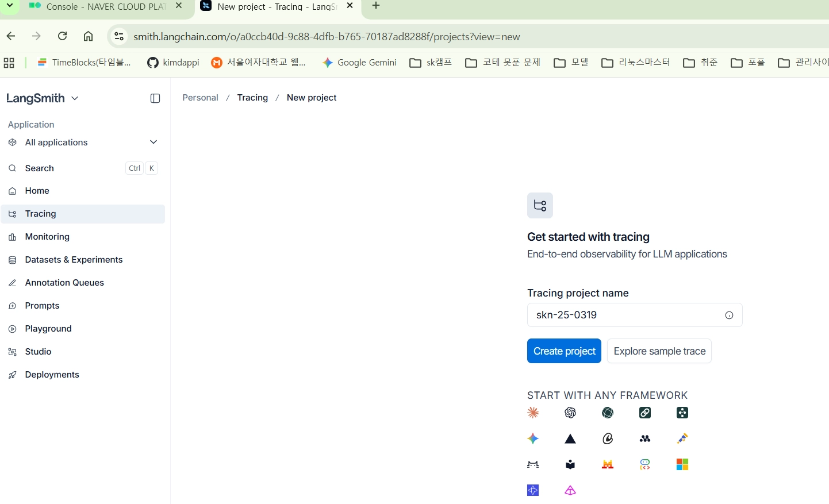Reload the current page
The height and width of the screenshot is (504, 829).
[x=63, y=36]
